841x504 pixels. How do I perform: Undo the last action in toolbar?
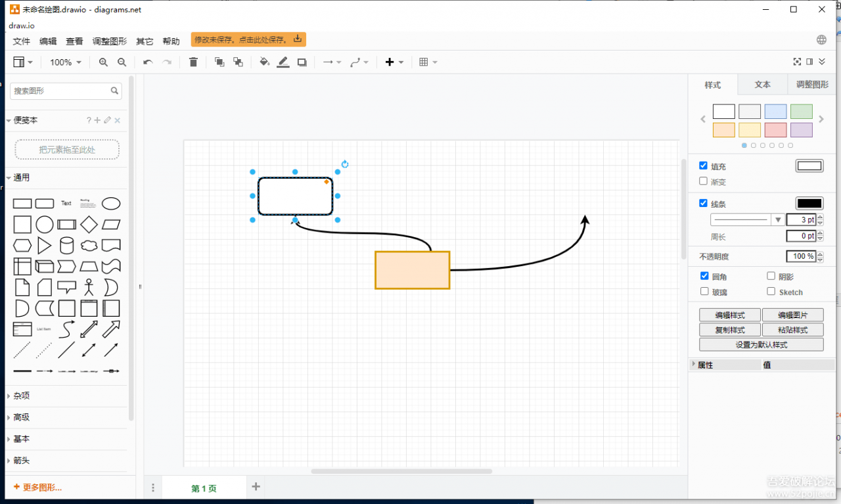(x=148, y=62)
